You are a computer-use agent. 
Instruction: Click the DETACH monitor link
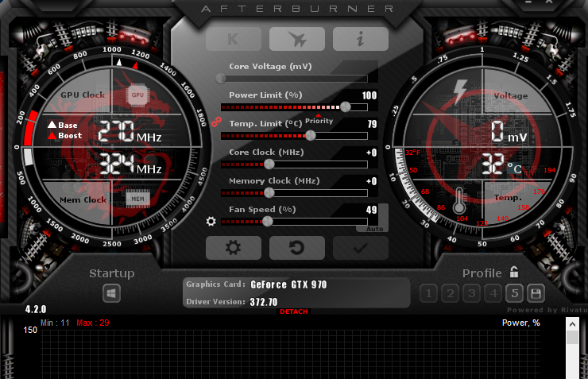(294, 311)
